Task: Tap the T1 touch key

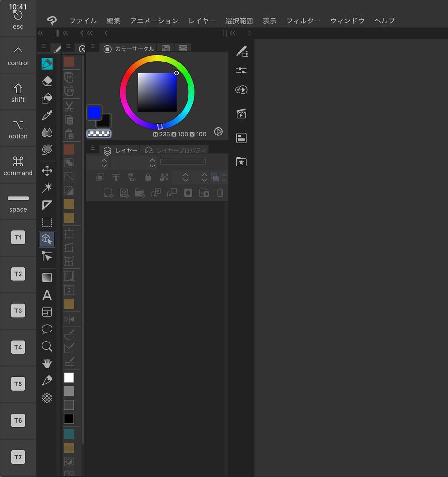Action: [18, 237]
